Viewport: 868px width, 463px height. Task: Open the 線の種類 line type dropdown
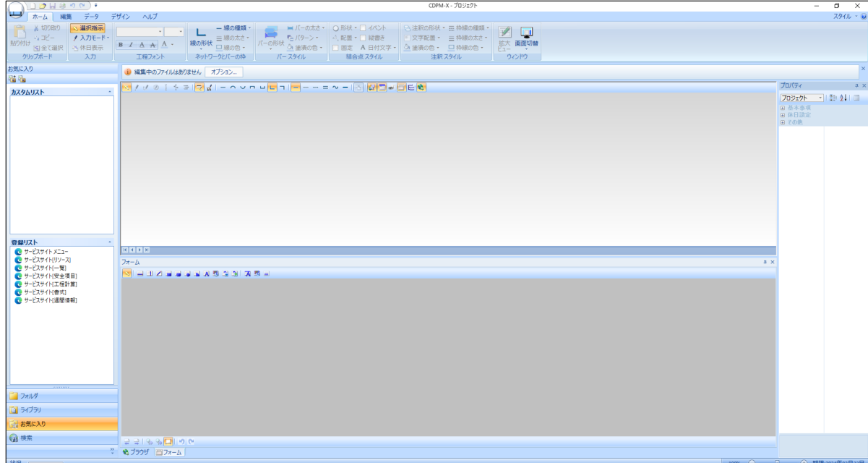pyautogui.click(x=234, y=27)
